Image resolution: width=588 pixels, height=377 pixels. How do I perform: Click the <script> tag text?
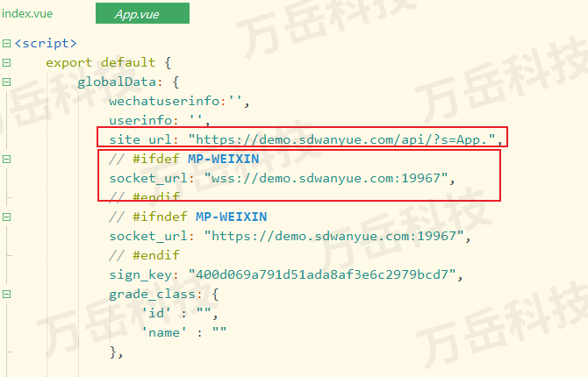[46, 44]
